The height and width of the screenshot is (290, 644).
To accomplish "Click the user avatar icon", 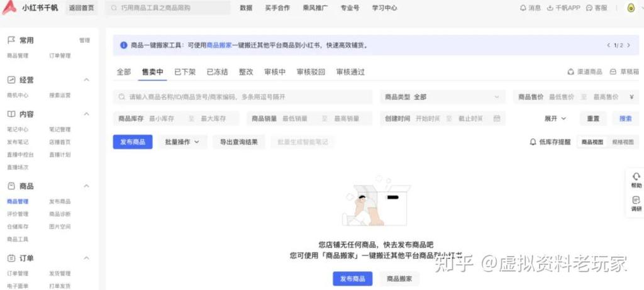I will [x=631, y=8].
